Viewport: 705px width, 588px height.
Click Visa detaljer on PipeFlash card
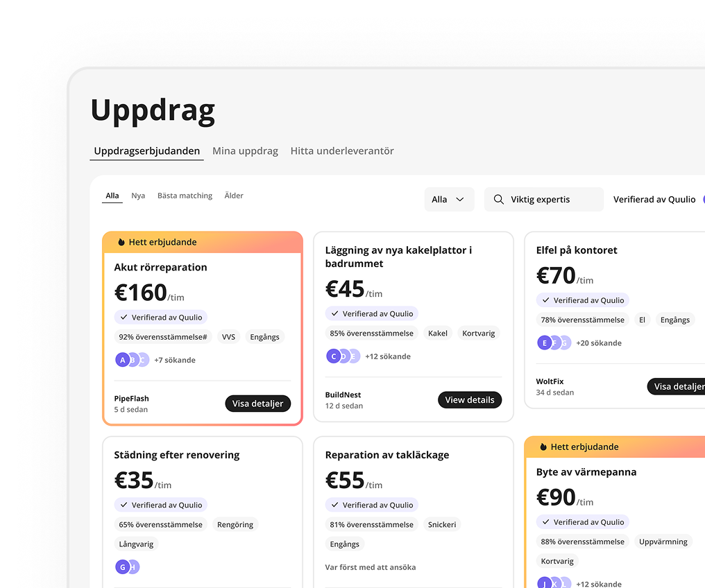[257, 404]
